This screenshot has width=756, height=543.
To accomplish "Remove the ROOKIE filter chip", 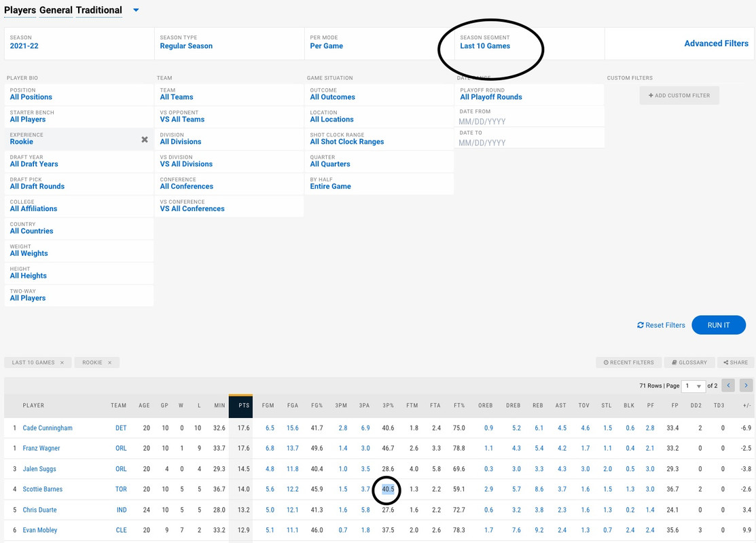I will tap(109, 363).
